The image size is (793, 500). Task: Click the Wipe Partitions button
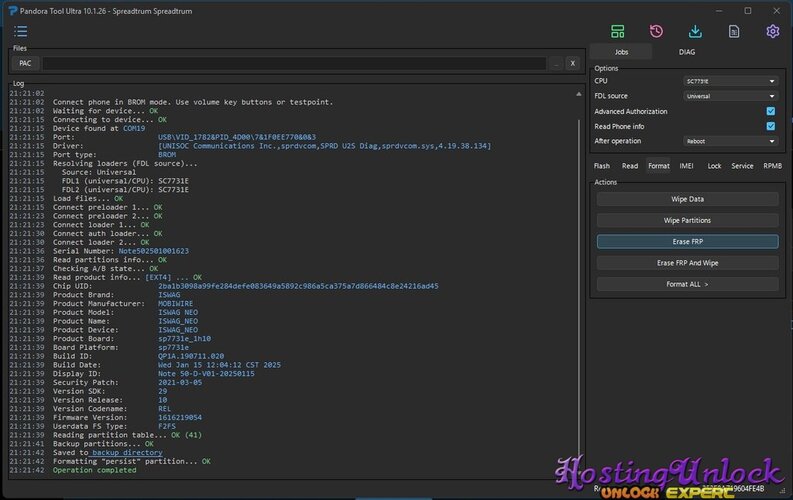(x=687, y=220)
